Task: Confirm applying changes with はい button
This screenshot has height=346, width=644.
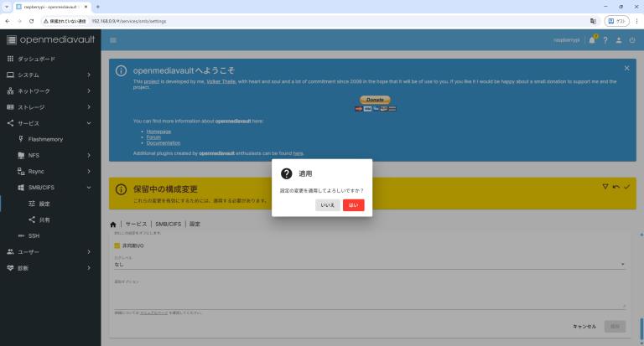Action: click(353, 204)
